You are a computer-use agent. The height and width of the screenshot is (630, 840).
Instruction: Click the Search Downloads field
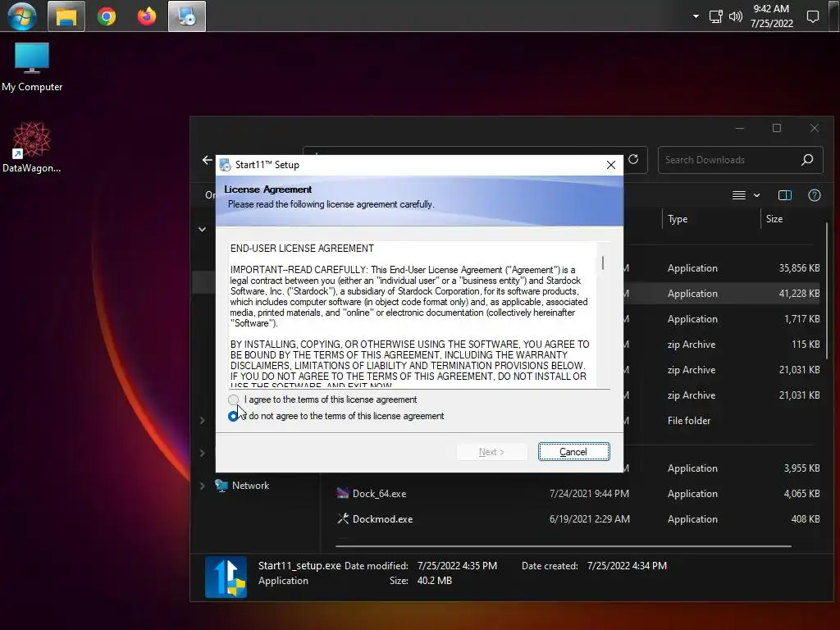tap(741, 160)
